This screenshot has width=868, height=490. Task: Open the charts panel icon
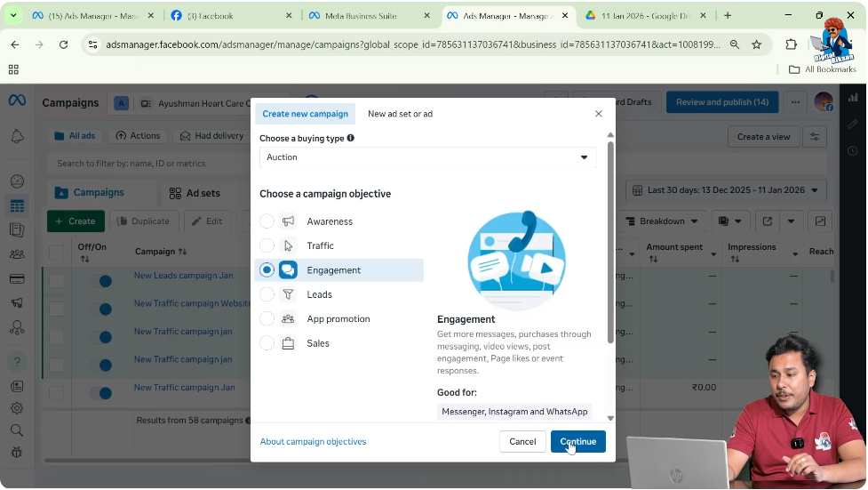click(820, 221)
